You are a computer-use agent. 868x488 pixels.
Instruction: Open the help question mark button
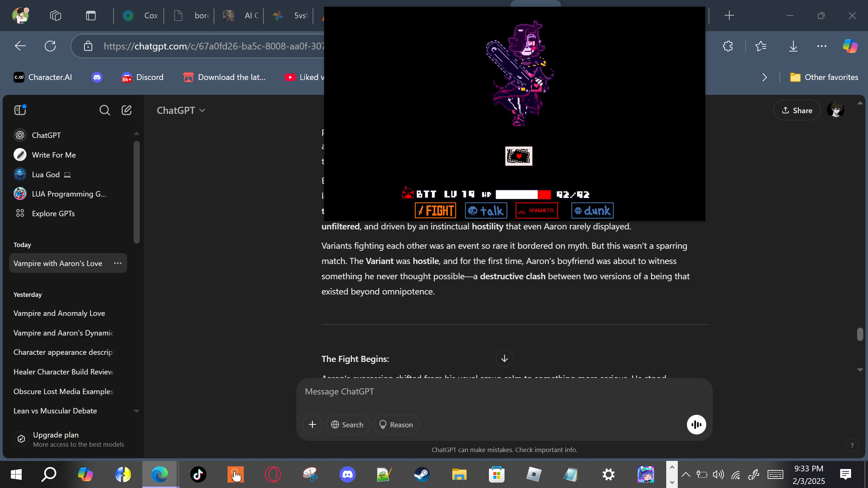pyautogui.click(x=852, y=446)
